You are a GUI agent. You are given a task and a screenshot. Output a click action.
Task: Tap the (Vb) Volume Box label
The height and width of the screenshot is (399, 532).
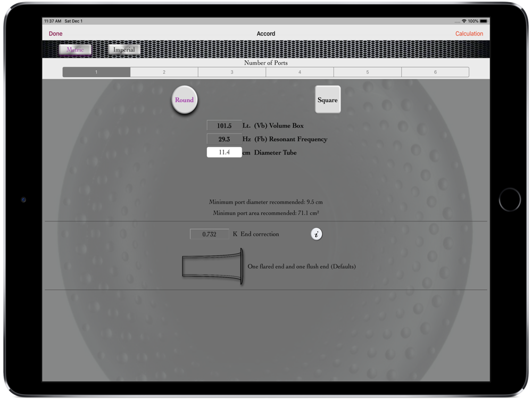[279, 126]
